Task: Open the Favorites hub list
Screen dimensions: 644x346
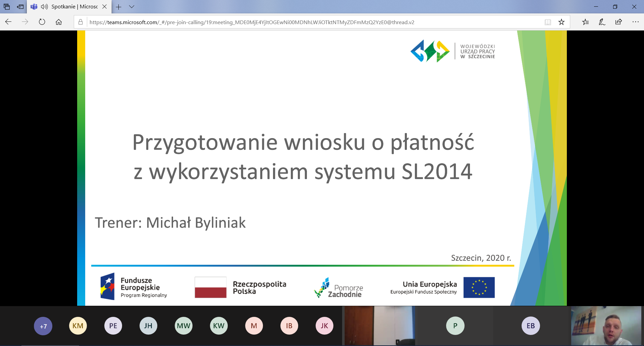Action: [585, 22]
